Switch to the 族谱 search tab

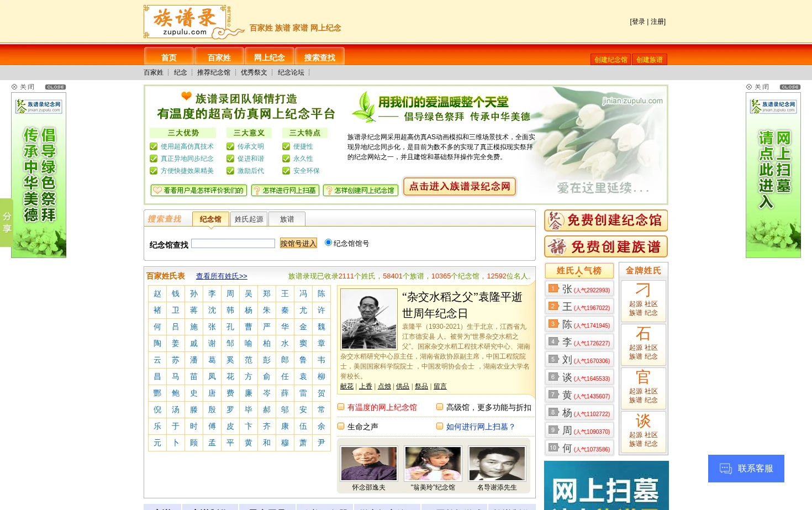[287, 219]
